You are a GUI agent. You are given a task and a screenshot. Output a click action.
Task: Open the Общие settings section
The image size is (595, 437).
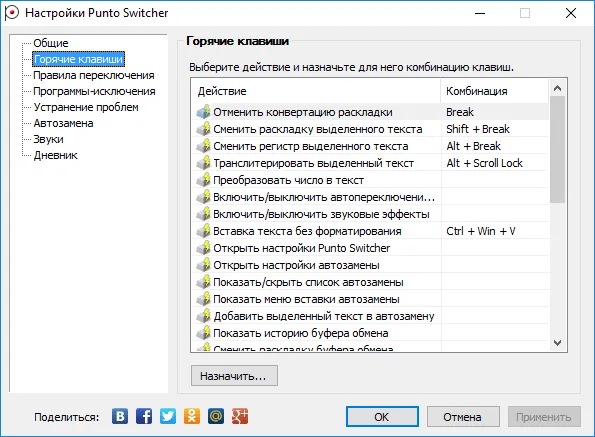pyautogui.click(x=51, y=43)
